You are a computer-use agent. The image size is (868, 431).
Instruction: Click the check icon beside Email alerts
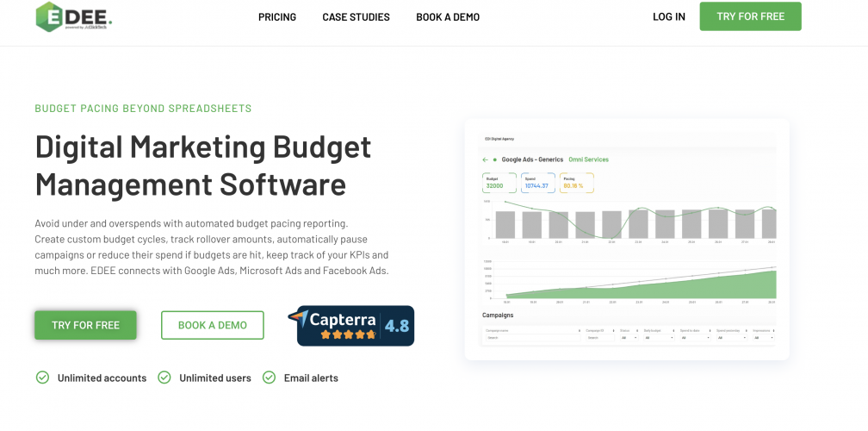click(269, 378)
